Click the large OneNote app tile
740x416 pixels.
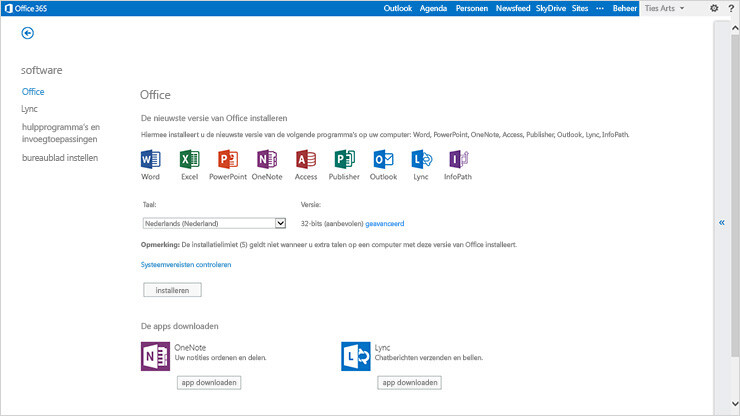coord(155,357)
